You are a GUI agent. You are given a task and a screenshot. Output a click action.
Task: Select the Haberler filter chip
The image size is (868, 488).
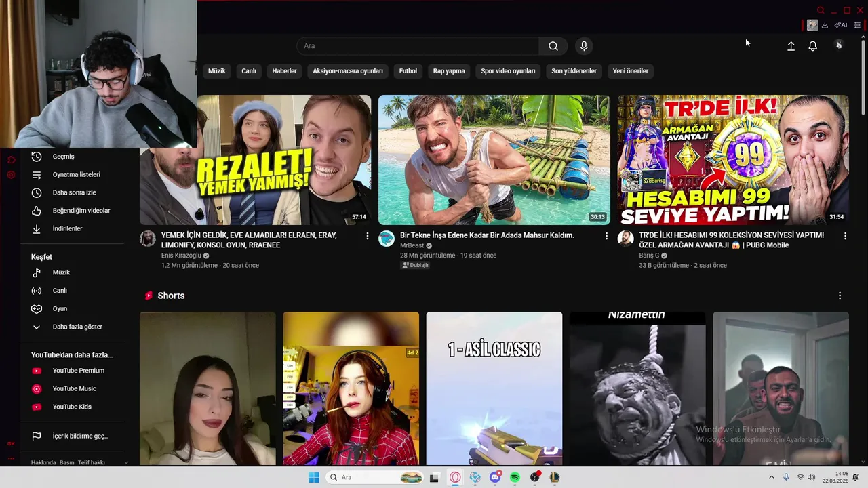pos(284,71)
